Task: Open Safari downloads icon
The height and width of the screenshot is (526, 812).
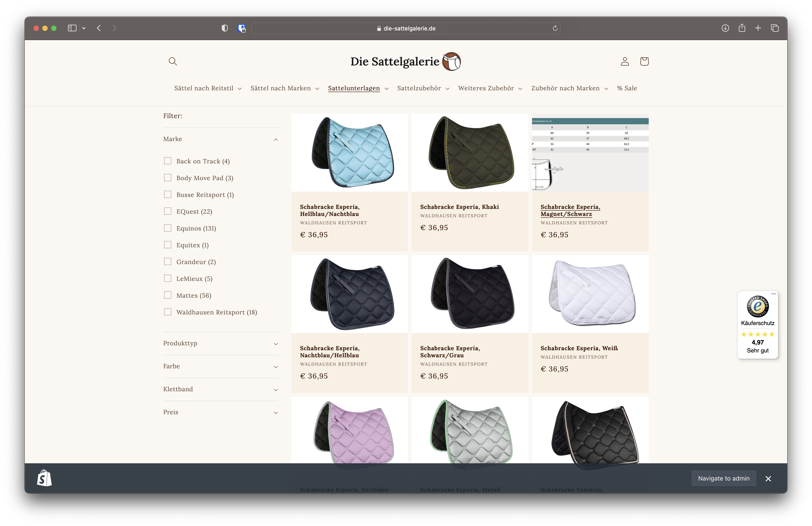Action: pos(725,28)
